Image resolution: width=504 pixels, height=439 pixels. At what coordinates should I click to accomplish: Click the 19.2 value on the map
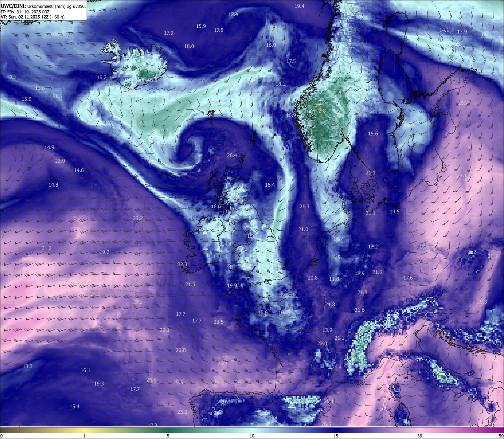(104, 252)
